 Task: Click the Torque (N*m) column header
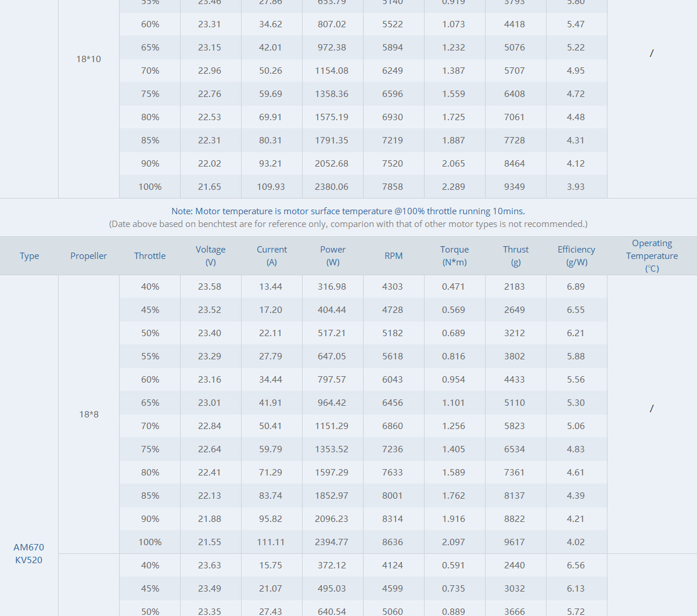coord(454,255)
